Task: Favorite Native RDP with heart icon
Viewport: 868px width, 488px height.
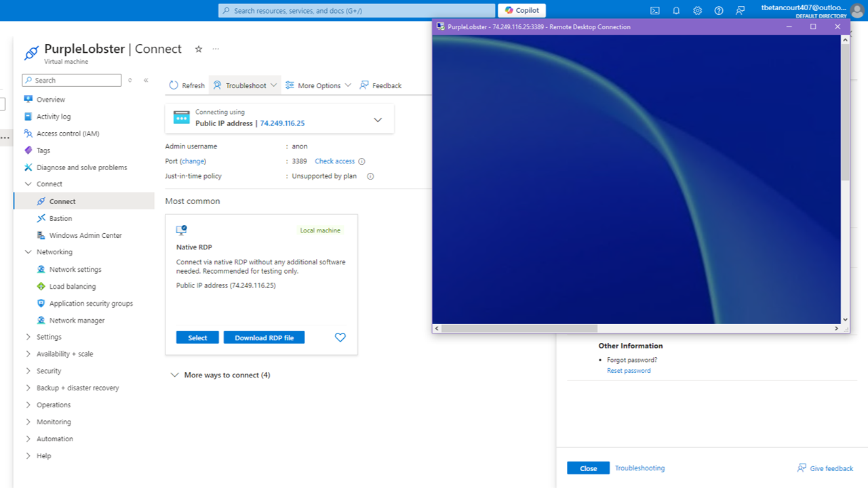Action: [340, 338]
